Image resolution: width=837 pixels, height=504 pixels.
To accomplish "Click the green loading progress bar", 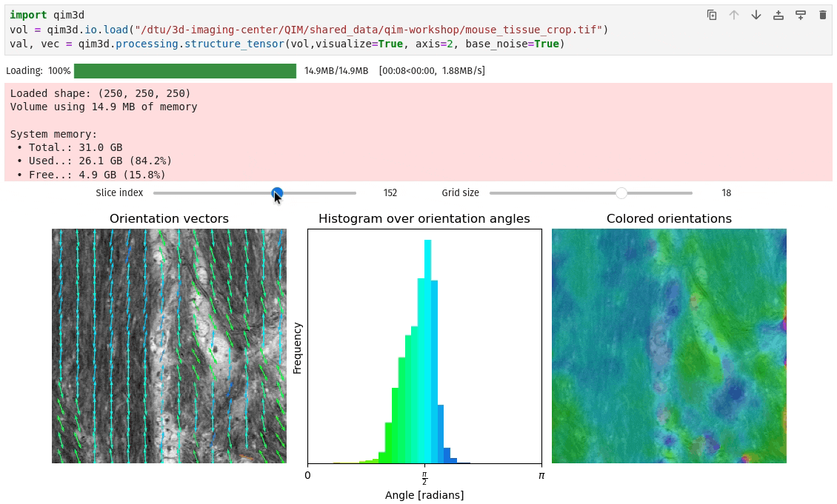I will 185,71.
